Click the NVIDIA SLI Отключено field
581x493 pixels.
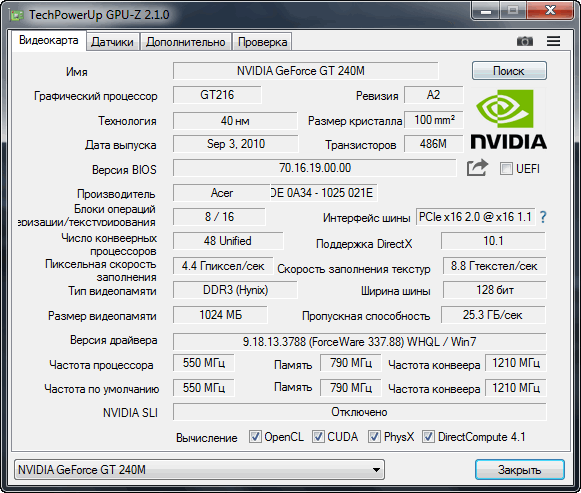click(x=359, y=412)
